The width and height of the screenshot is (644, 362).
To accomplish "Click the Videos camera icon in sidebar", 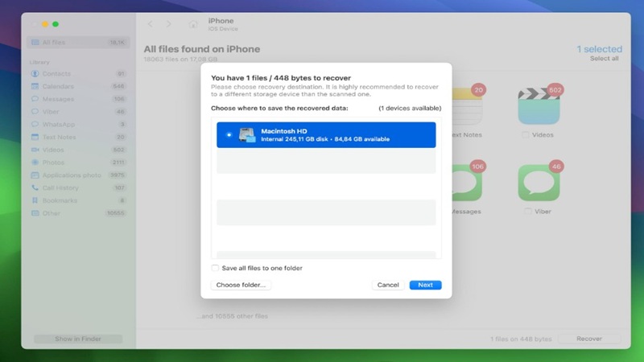I will [x=35, y=150].
